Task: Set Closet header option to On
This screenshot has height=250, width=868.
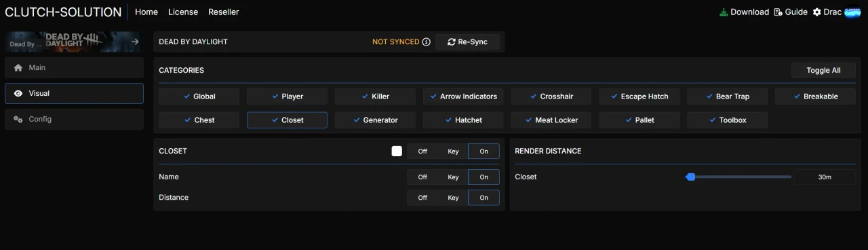Action: (x=484, y=151)
